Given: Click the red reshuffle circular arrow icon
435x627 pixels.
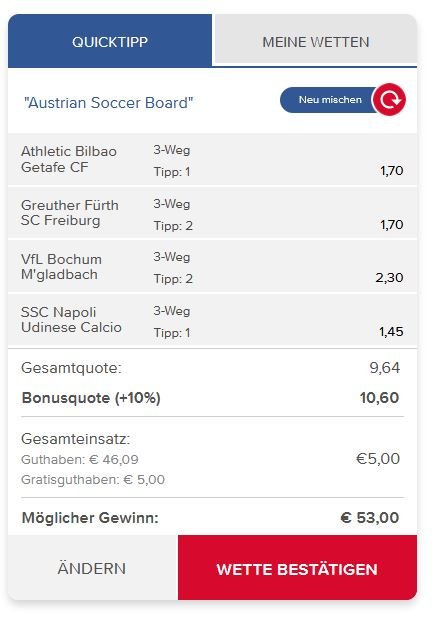Looking at the screenshot, I should (x=389, y=100).
